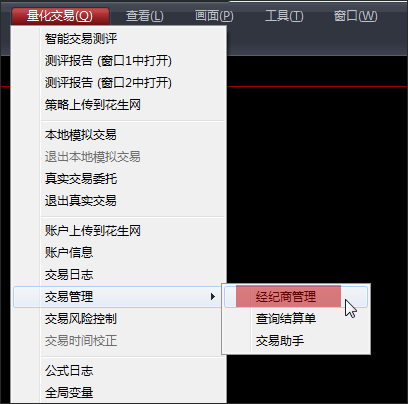Select 真实交易委托 entry
This screenshot has width=408, height=404.
click(119, 179)
